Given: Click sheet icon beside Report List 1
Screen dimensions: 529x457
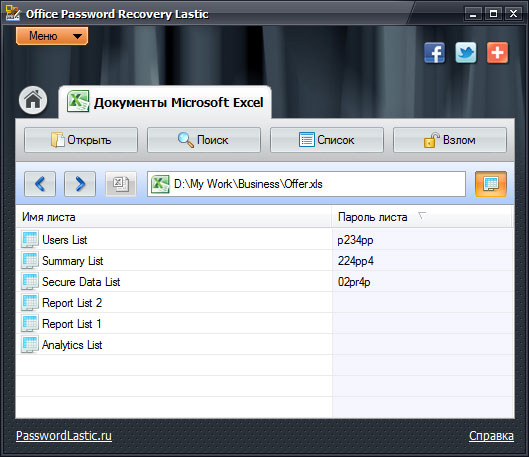Looking at the screenshot, I should (30, 323).
